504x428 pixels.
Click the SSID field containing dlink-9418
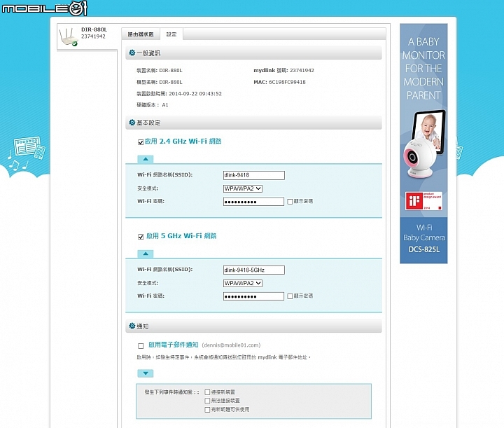point(253,175)
